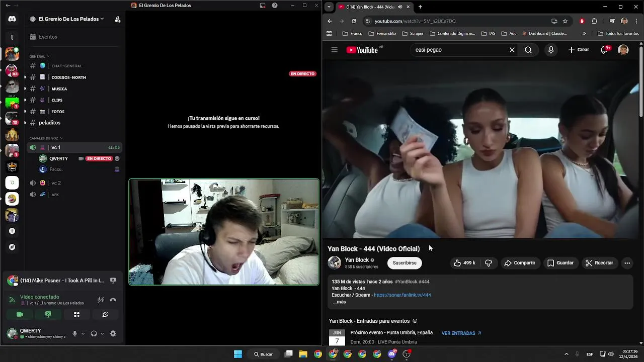Screen dimensions: 644x362
Task: Open the Discord help question-mark icon
Action: (x=275, y=6)
